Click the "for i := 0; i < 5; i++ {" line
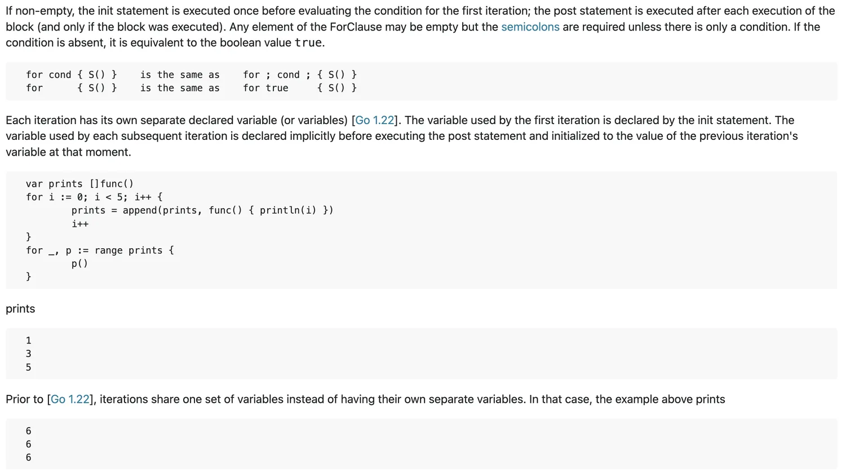 click(x=94, y=197)
